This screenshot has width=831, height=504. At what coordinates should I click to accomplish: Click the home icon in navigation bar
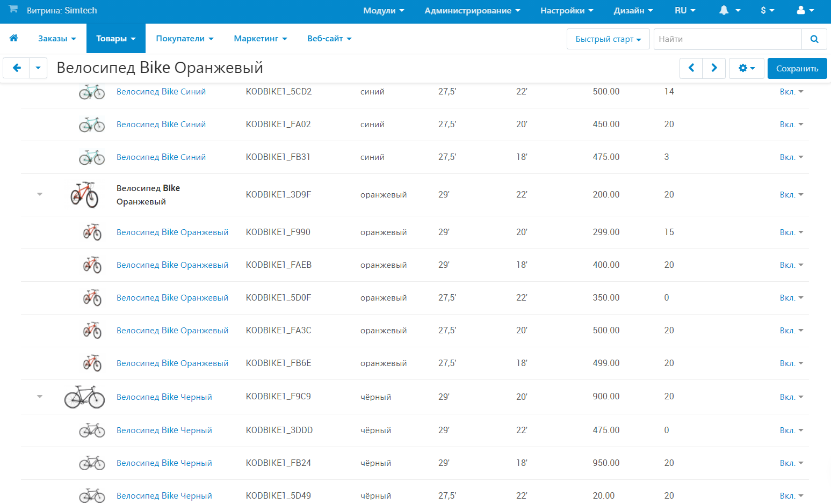point(13,38)
